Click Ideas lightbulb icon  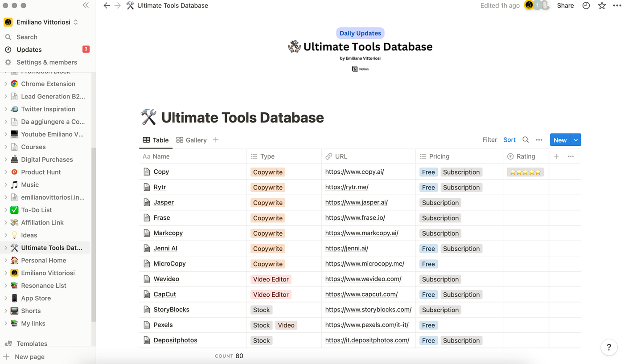tap(14, 235)
